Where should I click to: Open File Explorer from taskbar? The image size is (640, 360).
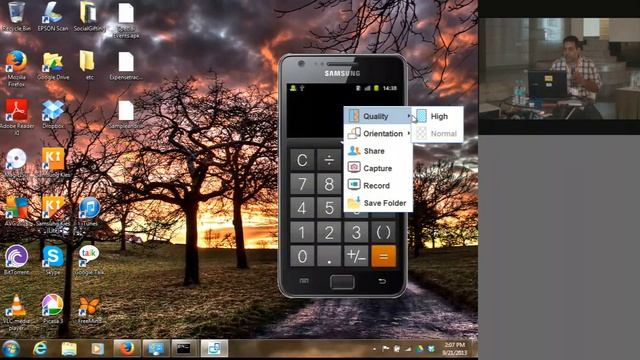(69, 349)
